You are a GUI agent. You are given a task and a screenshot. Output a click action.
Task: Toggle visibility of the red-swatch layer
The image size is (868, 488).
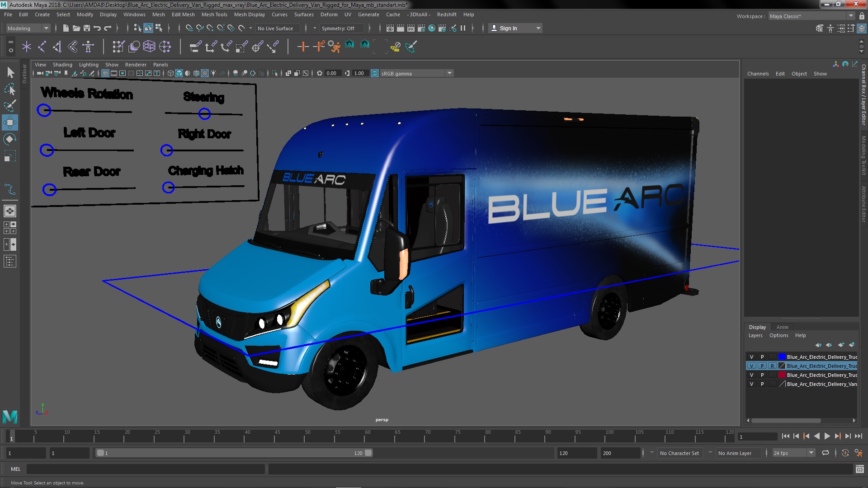pos(751,375)
